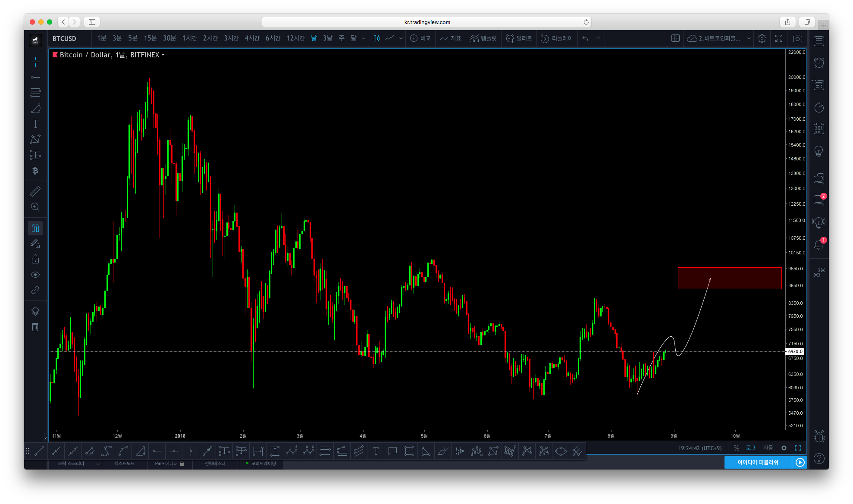The width and height of the screenshot is (853, 504).
Task: Open the ideas lightbulb panel
Action: (x=819, y=151)
